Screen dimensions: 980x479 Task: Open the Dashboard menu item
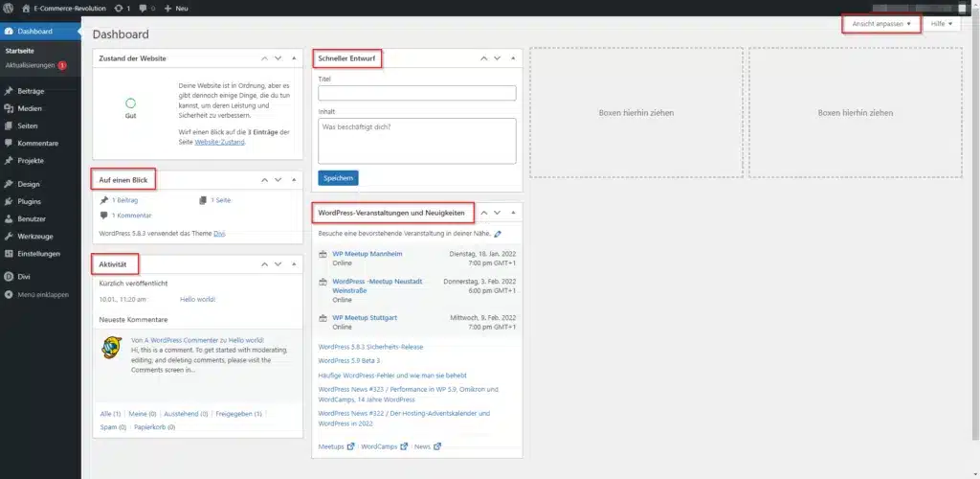point(40,32)
